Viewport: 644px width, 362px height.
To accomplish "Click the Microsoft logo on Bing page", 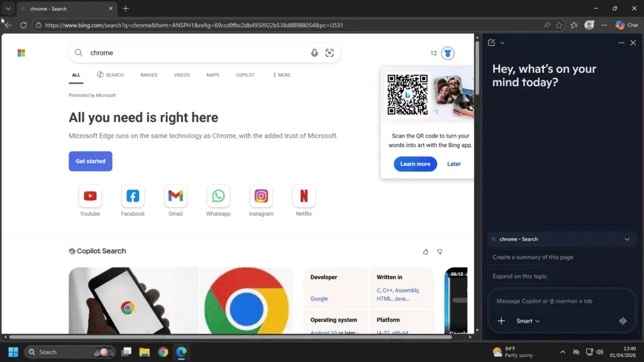I will click(21, 53).
